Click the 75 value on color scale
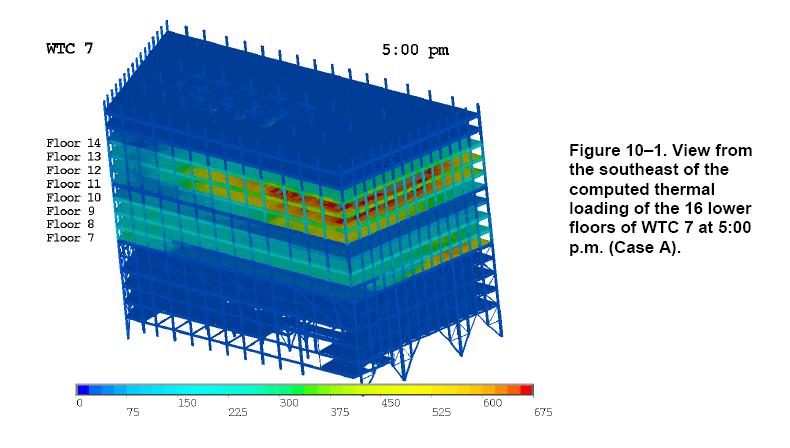Viewport: 790px width, 448px height. click(133, 412)
